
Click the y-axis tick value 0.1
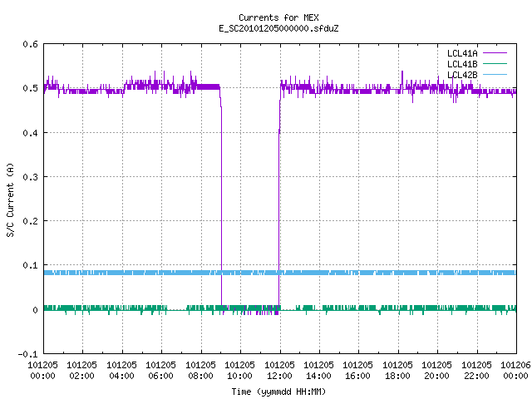click(30, 265)
